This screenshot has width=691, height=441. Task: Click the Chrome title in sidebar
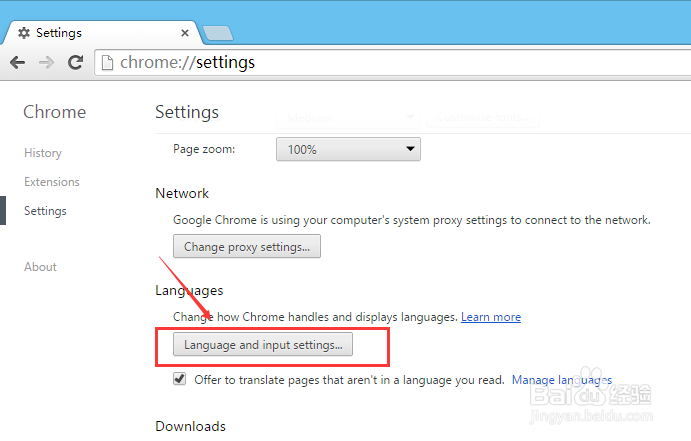tap(55, 112)
